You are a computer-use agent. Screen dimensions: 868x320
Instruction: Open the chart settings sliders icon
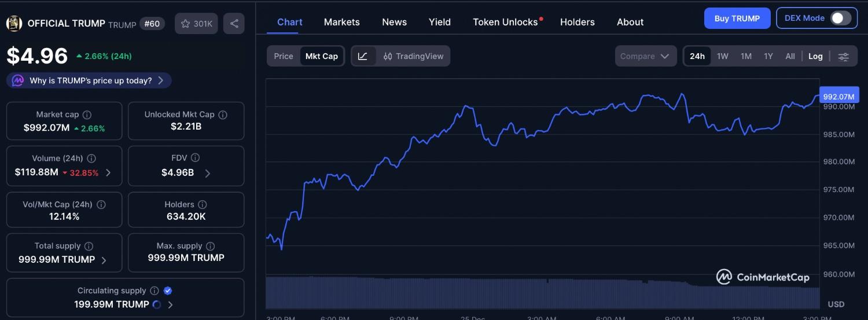(x=844, y=56)
